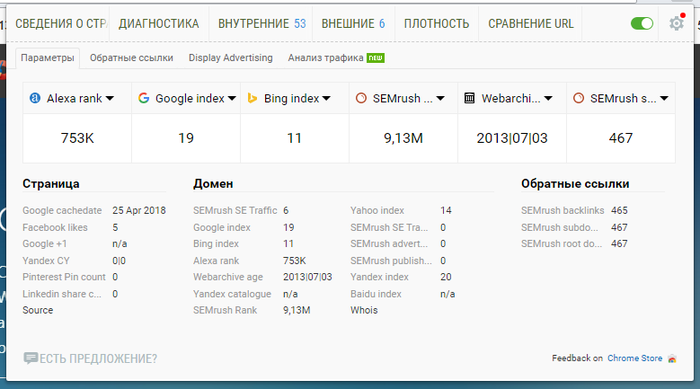This screenshot has width=700, height=389.
Task: Click the SEMrush backlinks value 465
Action: (619, 210)
